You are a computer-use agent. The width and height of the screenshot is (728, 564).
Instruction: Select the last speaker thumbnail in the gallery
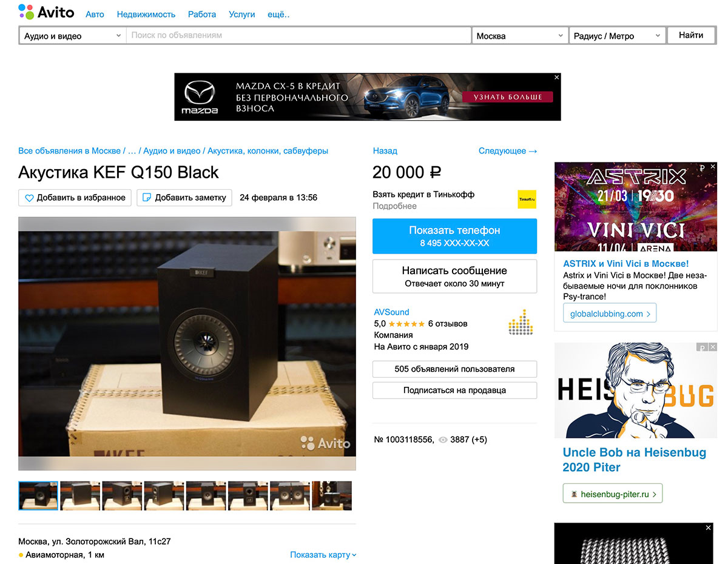click(x=332, y=495)
